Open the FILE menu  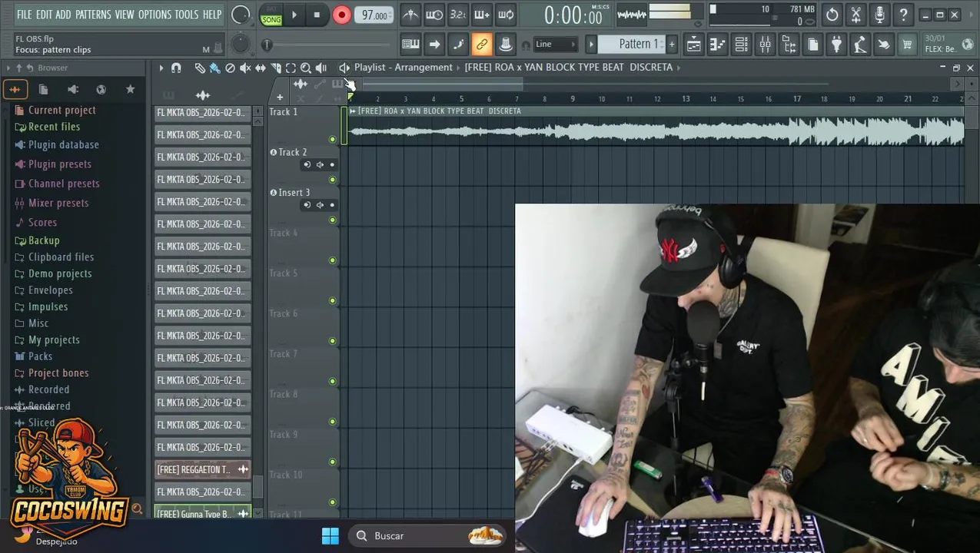[25, 15]
